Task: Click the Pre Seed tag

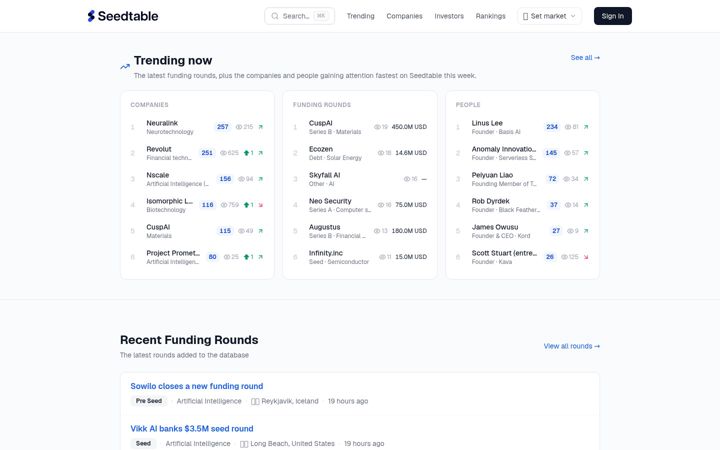Action: click(149, 401)
